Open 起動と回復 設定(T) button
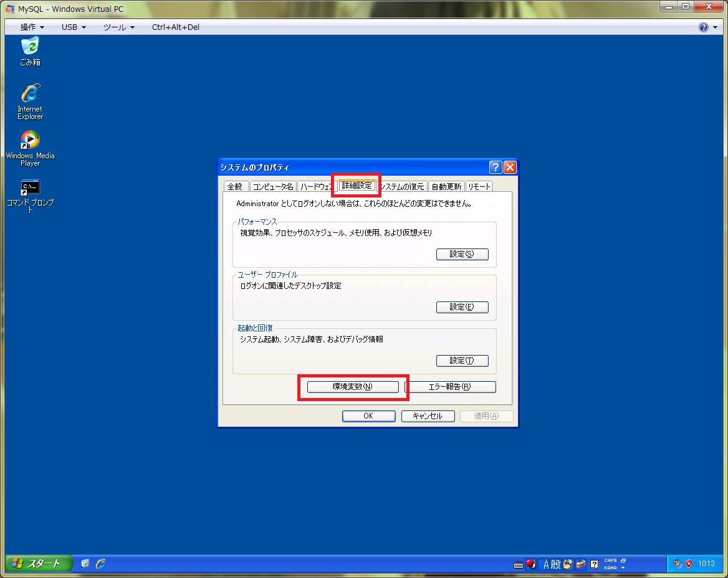The height and width of the screenshot is (578, 728). pos(462,361)
